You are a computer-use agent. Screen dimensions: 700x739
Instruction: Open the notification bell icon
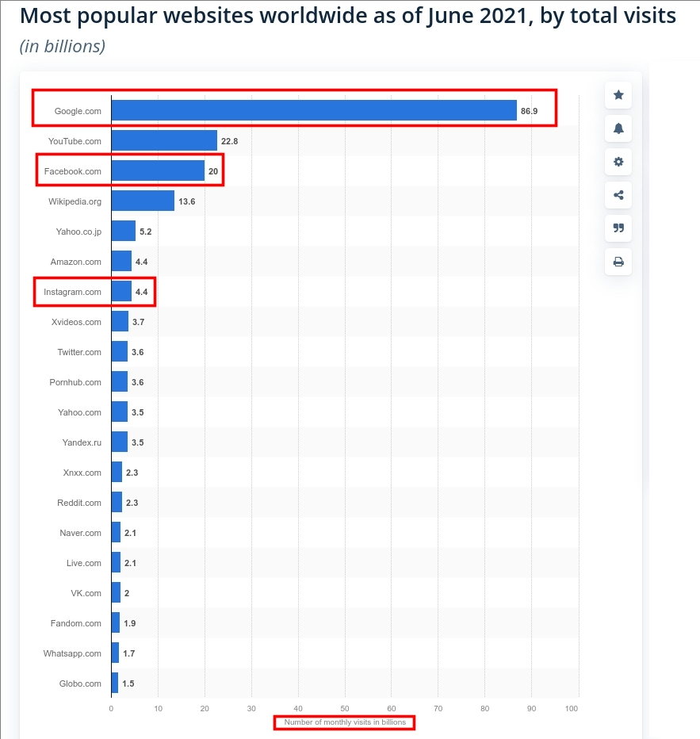(618, 128)
